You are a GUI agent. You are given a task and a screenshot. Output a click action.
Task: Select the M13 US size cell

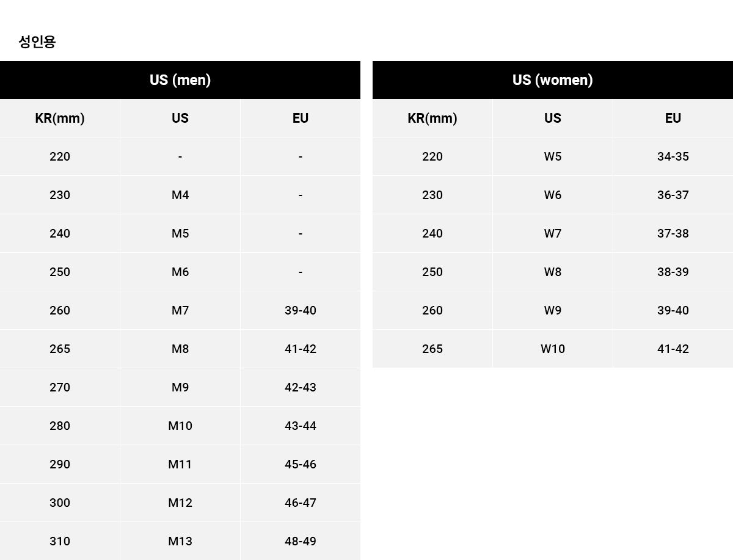[x=180, y=541]
